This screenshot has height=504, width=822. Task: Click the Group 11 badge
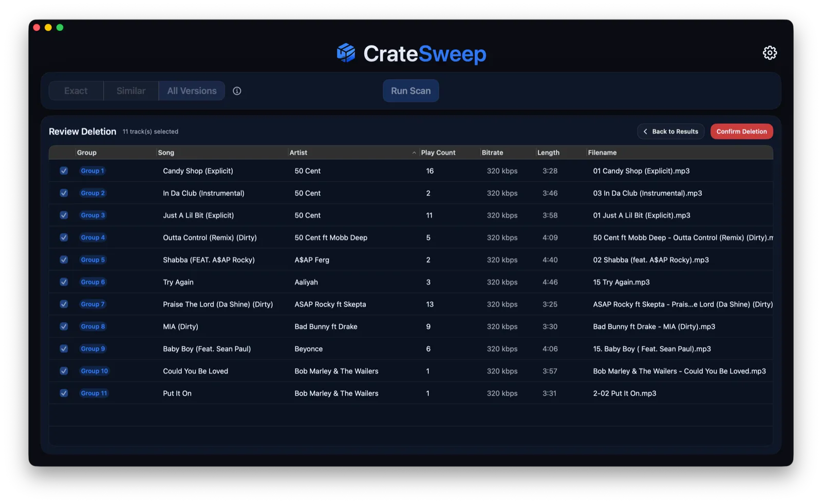pyautogui.click(x=94, y=394)
